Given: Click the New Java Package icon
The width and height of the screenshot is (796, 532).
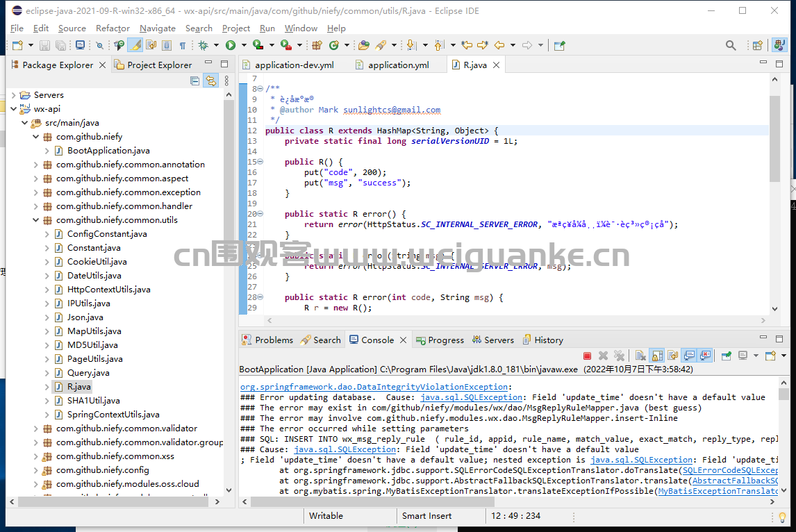Looking at the screenshot, I should pyautogui.click(x=317, y=46).
